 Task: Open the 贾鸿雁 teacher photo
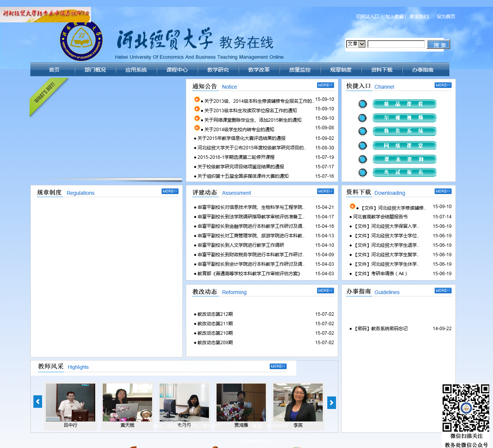point(241,403)
